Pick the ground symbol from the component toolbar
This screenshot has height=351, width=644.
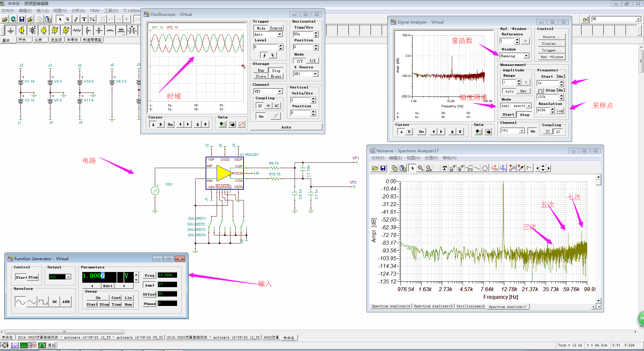tap(11, 31)
